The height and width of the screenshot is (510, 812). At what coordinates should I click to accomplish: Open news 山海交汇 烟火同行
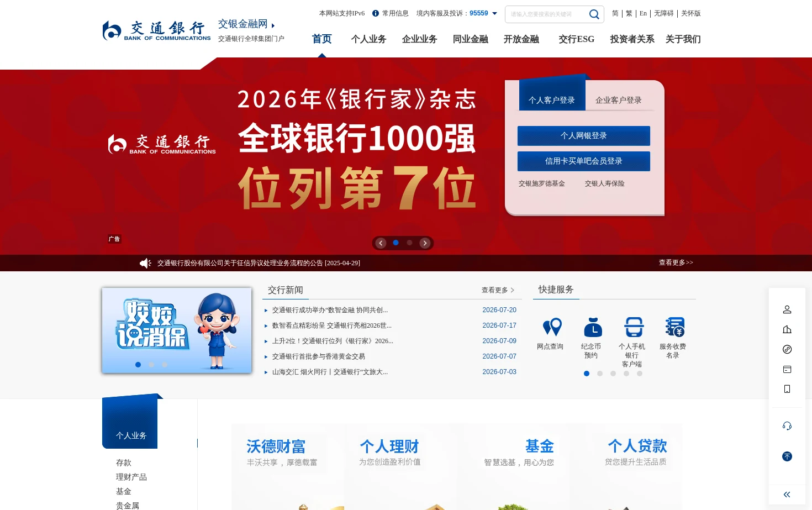click(330, 372)
